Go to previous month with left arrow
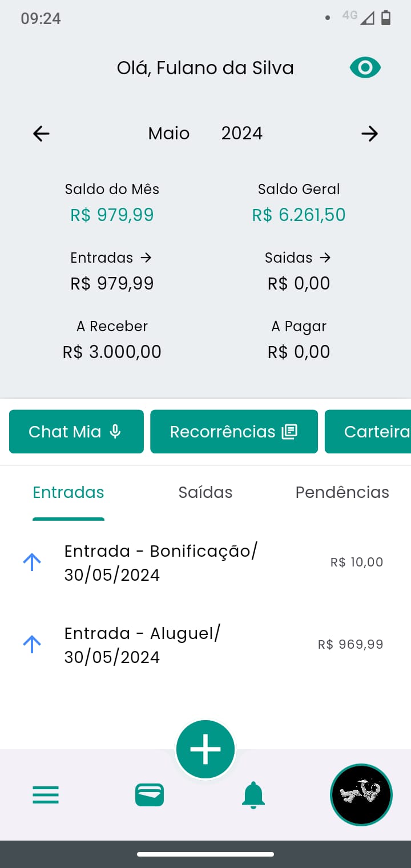The height and width of the screenshot is (868, 411). click(x=41, y=134)
